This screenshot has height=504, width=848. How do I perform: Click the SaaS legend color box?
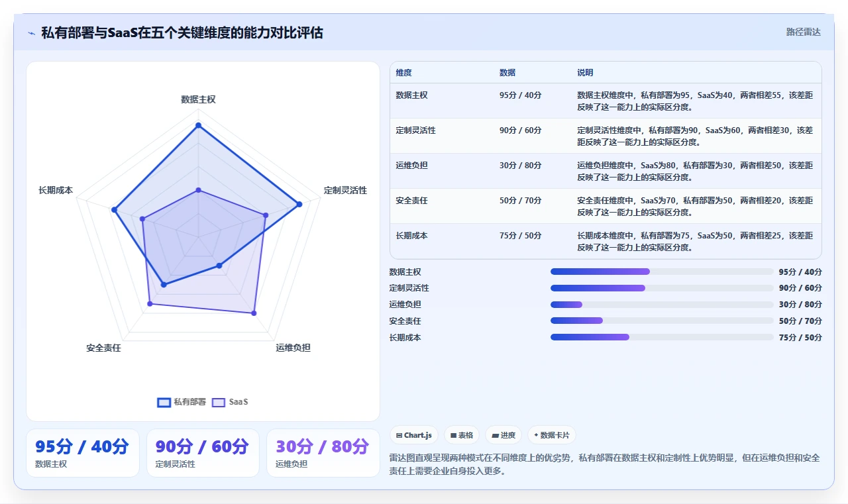click(x=219, y=402)
